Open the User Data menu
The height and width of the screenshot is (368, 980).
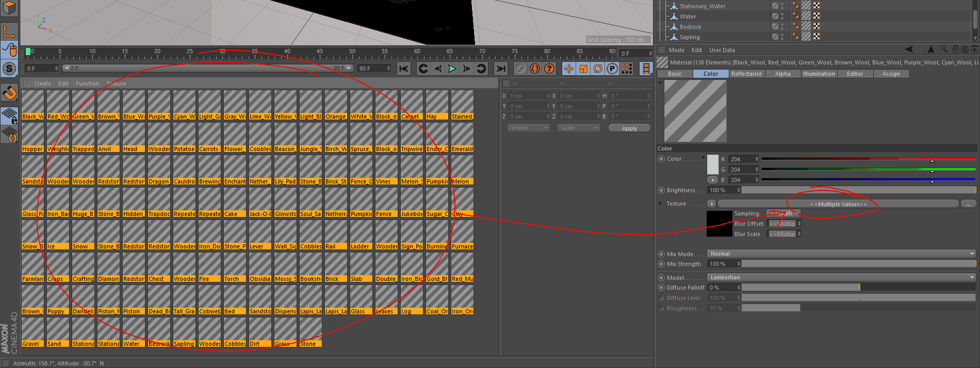click(x=722, y=50)
